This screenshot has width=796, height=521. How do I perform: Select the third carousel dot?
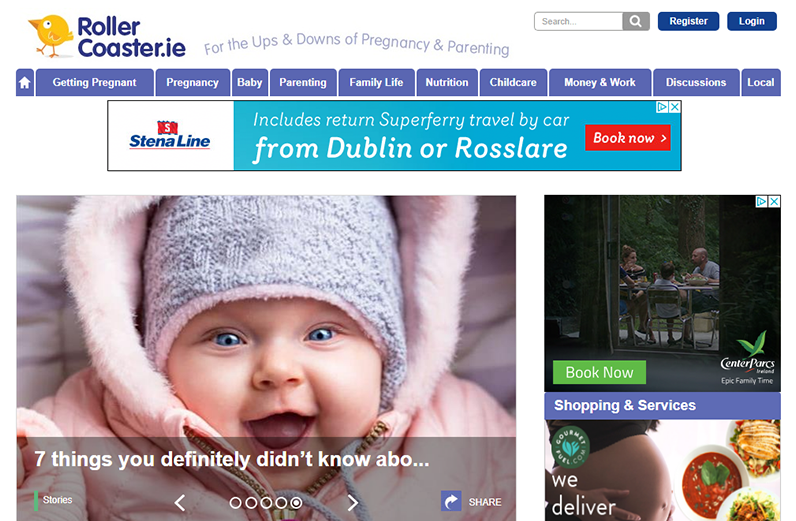[266, 503]
